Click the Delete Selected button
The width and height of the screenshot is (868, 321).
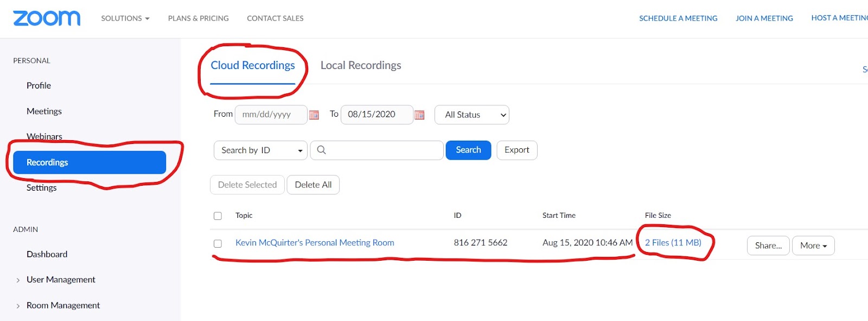click(247, 185)
